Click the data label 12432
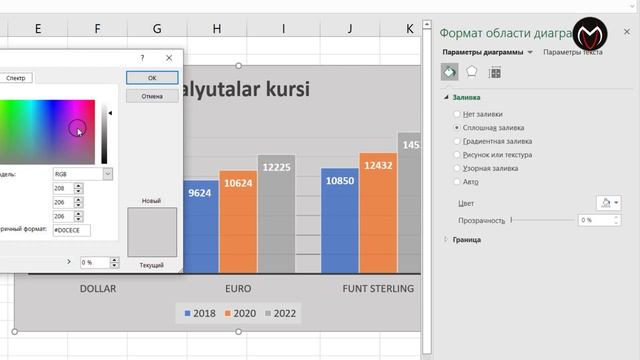The height and width of the screenshot is (360, 640). (378, 166)
